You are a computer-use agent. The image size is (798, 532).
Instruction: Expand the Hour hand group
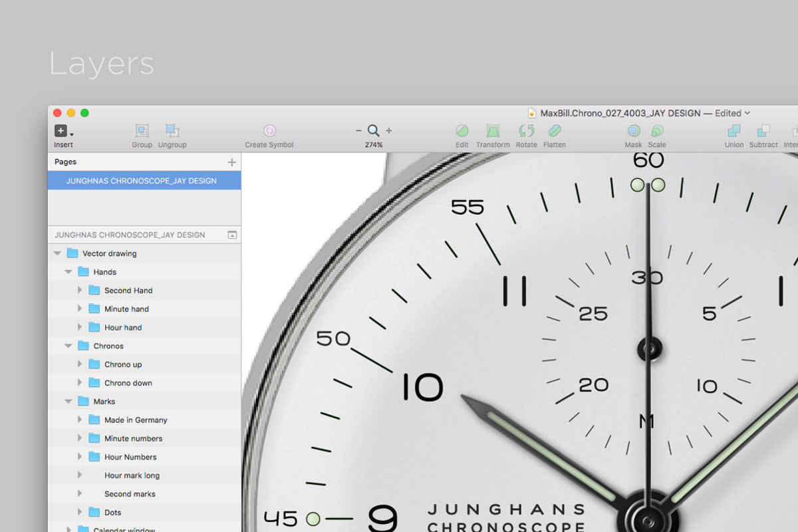(79, 327)
